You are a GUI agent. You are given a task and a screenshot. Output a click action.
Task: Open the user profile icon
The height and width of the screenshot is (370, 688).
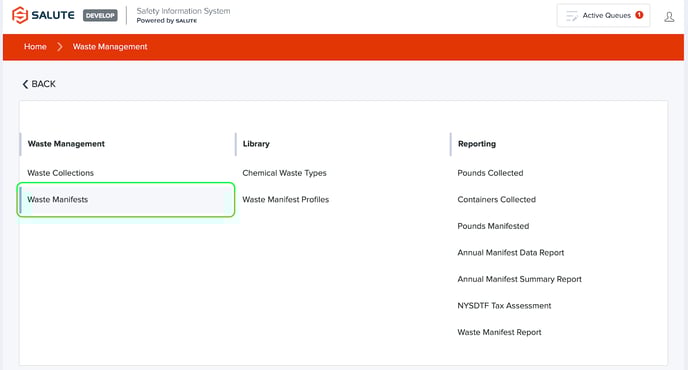click(x=669, y=17)
